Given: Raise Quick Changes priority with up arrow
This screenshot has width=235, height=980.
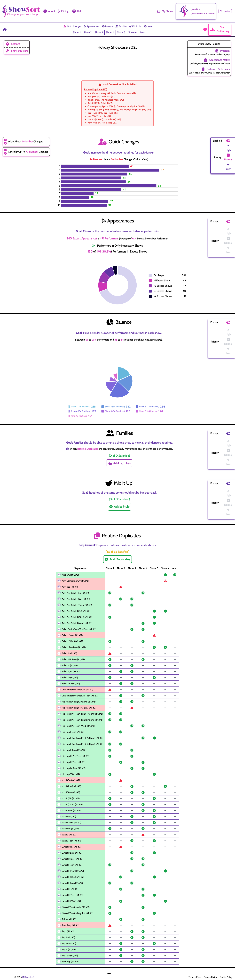Looking at the screenshot, I should click(x=228, y=146).
